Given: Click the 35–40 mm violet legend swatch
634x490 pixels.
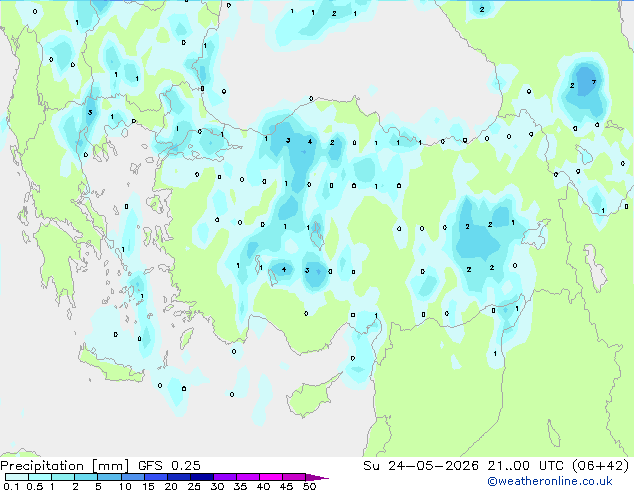Looking at the screenshot, I should (x=247, y=477).
